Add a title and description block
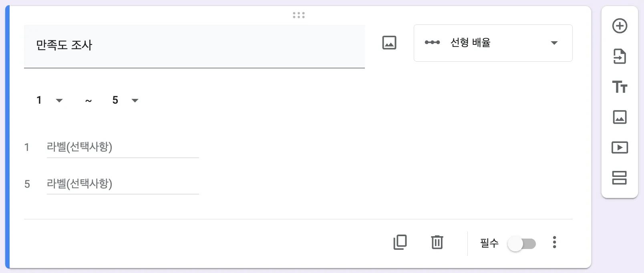Viewport: 644px width, 273px height. [620, 87]
